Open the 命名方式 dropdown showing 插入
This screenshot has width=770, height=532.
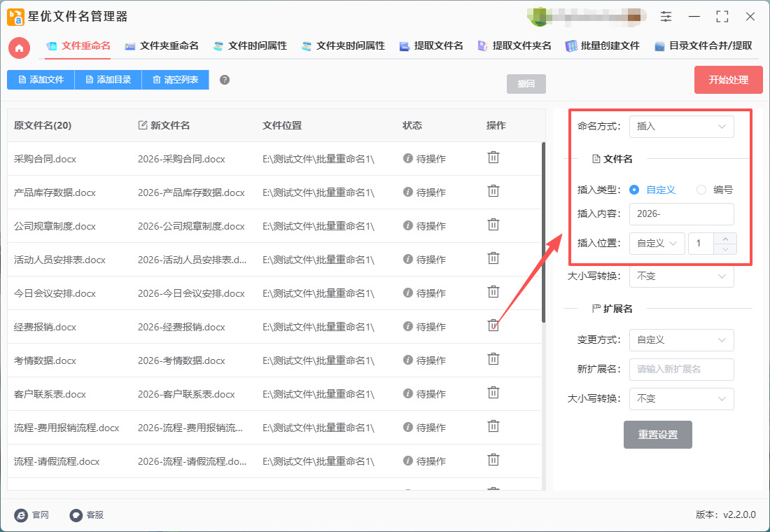pyautogui.click(x=682, y=127)
